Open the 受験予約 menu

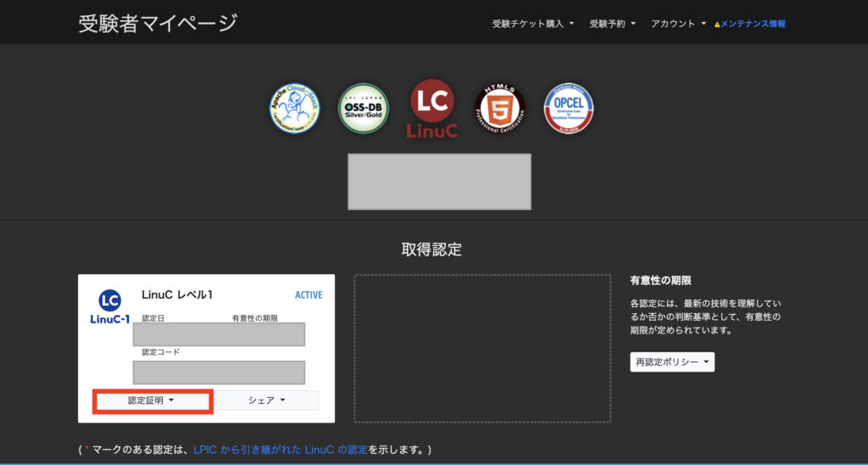613,24
